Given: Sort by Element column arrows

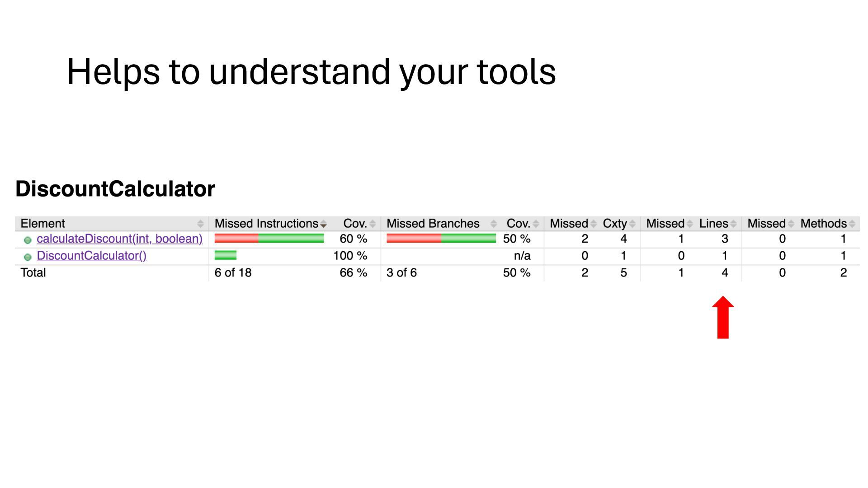Looking at the screenshot, I should (x=200, y=224).
